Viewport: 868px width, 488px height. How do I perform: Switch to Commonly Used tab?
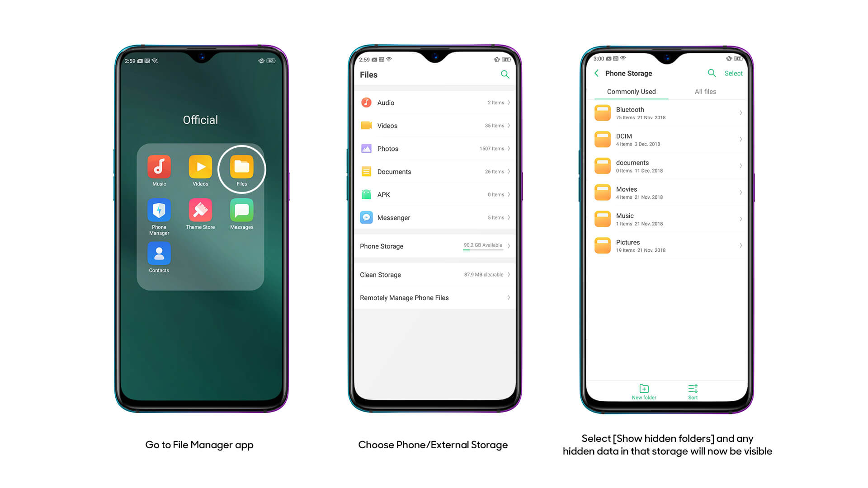[x=631, y=91]
